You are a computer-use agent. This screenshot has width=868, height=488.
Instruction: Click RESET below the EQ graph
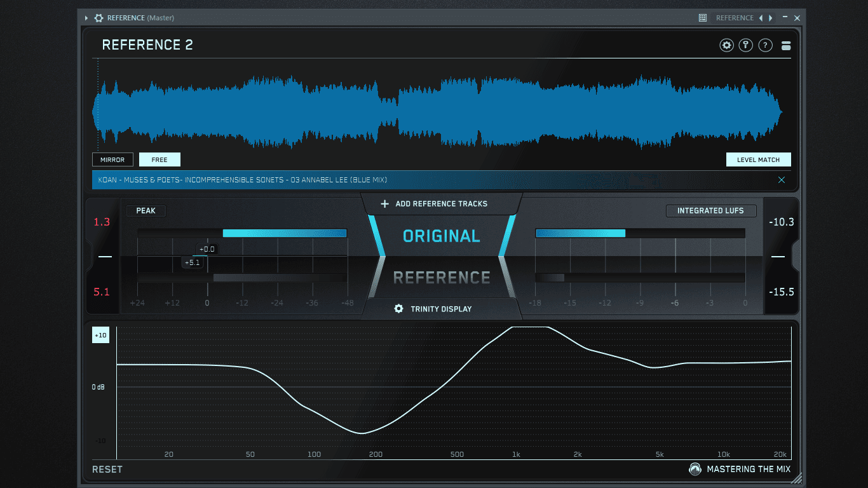pos(107,469)
